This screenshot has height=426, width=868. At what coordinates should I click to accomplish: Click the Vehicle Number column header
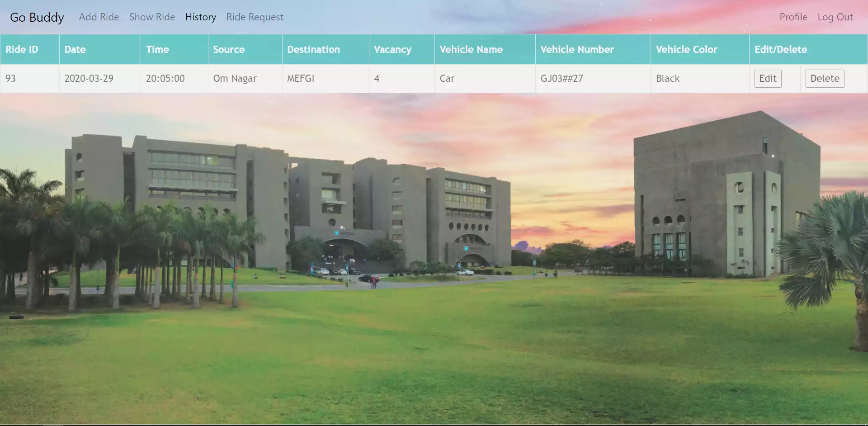[x=577, y=49]
